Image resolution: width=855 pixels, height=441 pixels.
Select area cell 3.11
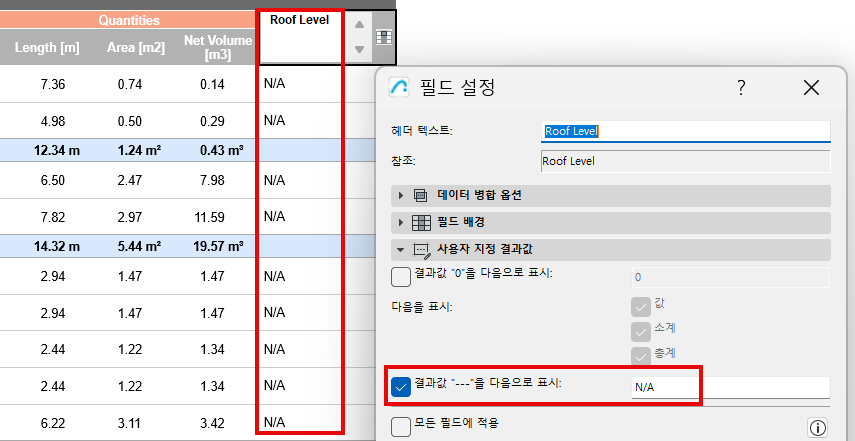point(130,422)
